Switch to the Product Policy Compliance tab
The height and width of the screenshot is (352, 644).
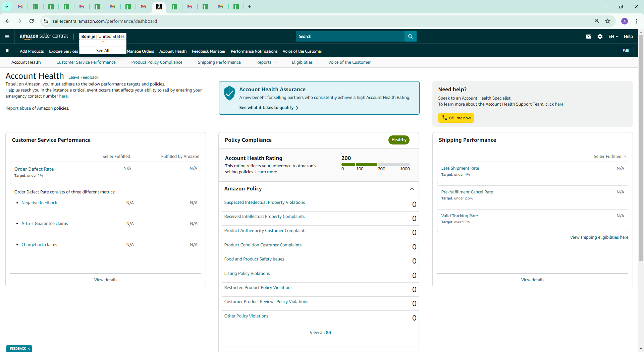pos(157,62)
